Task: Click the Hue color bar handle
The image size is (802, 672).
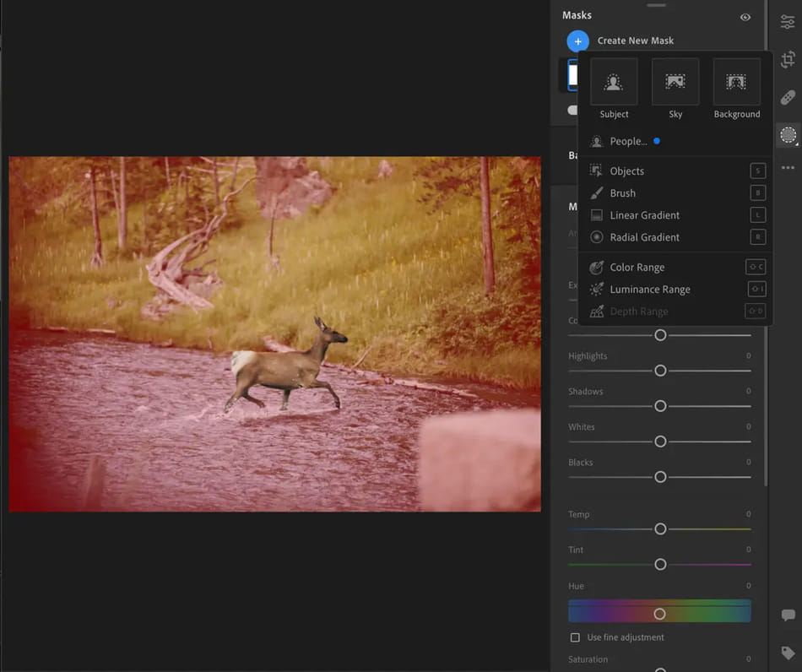Action: (660, 614)
